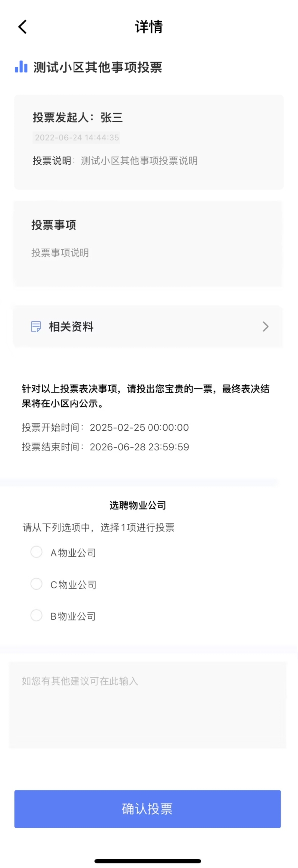Choose the C物业公司 radio option

(36, 584)
